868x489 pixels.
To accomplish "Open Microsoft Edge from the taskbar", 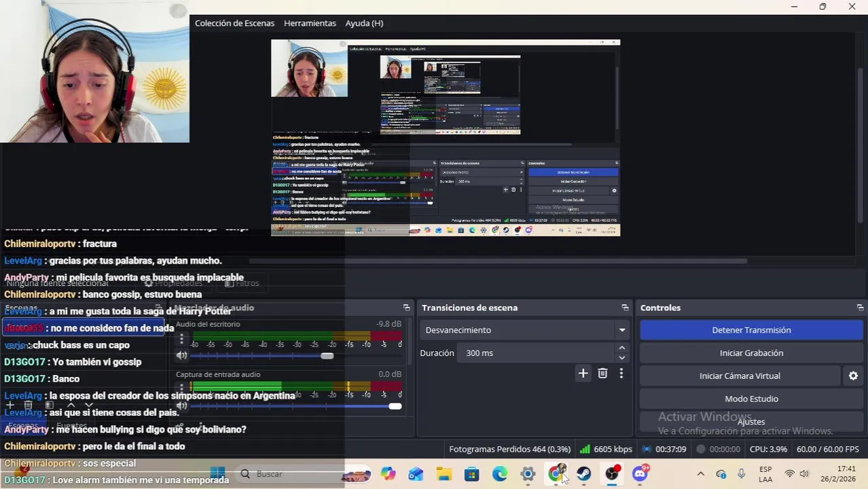I will (499, 474).
